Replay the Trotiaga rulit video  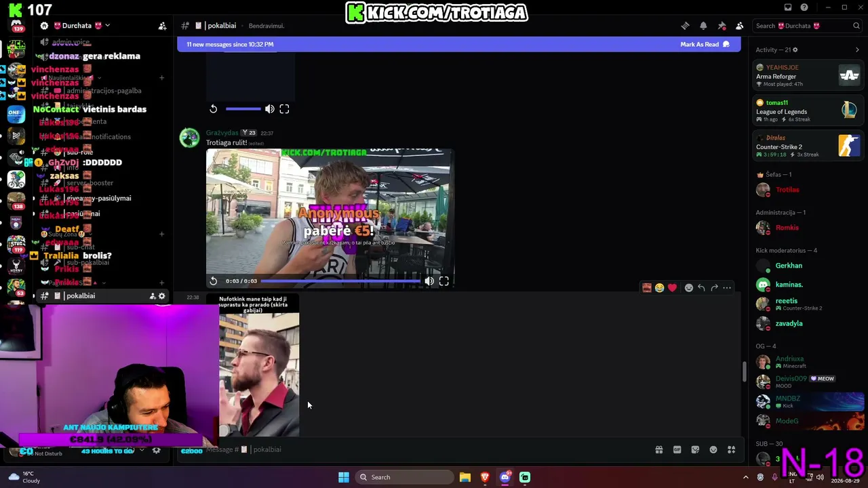pos(213,281)
